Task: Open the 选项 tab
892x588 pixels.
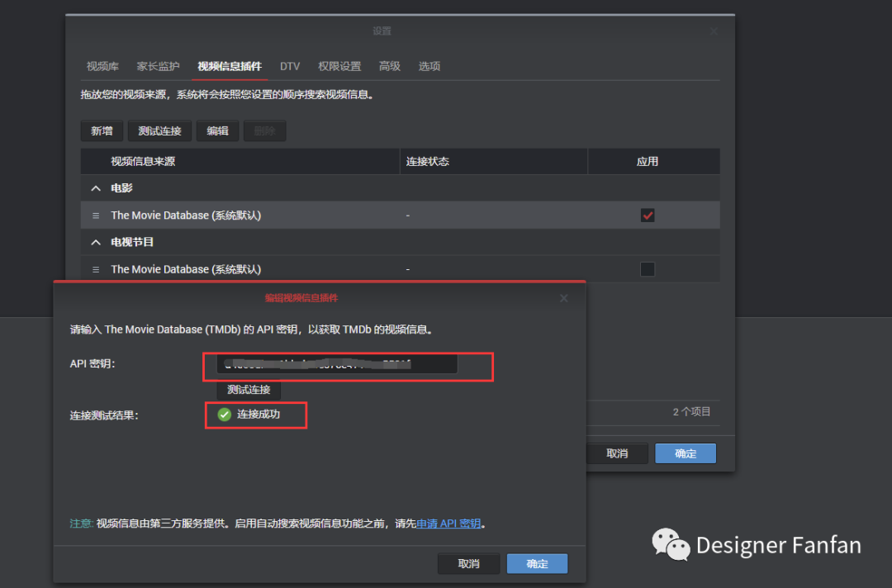Action: (429, 67)
